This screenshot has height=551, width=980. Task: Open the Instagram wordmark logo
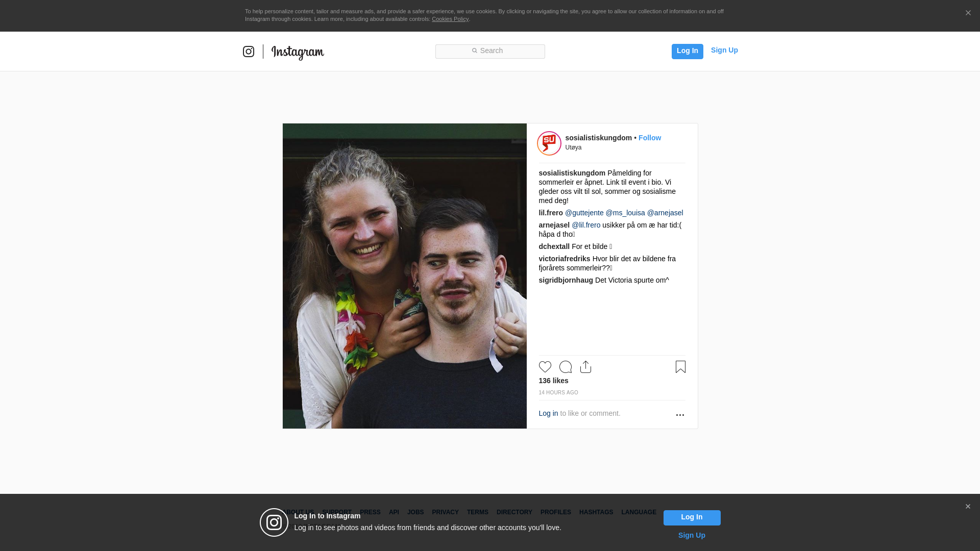(x=298, y=53)
